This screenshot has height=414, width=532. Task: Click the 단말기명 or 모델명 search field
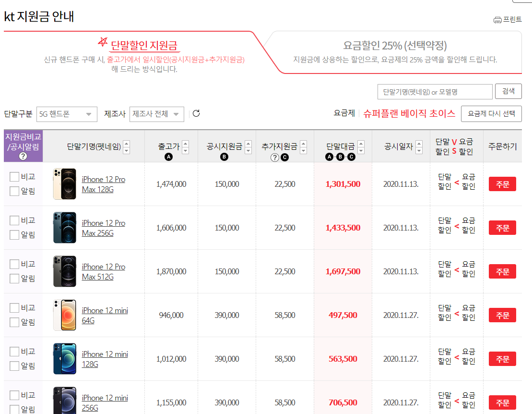tap(435, 92)
